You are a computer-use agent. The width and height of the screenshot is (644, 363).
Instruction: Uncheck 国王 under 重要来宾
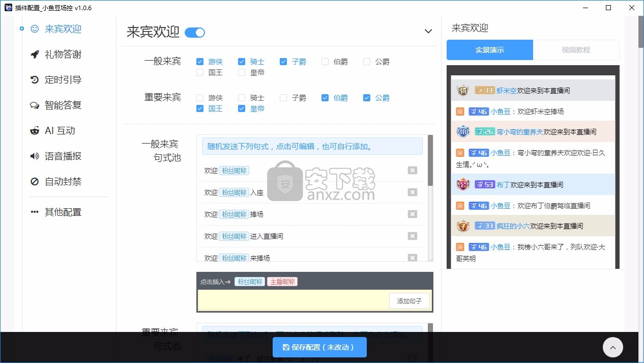pyautogui.click(x=200, y=108)
